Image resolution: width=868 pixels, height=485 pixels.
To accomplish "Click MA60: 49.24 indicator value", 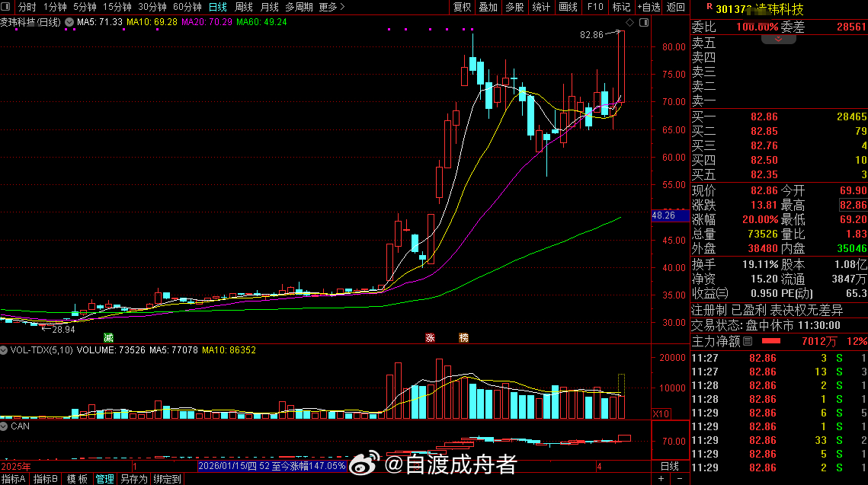I will 261,22.
